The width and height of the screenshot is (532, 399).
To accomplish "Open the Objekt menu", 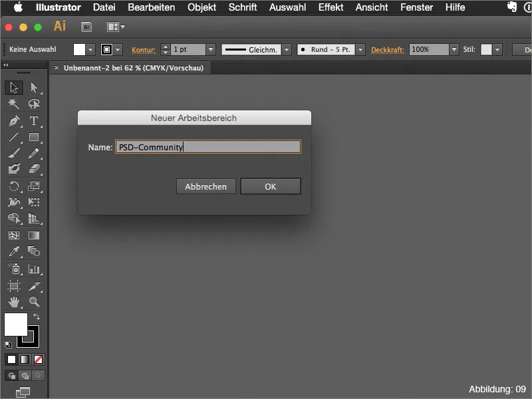I will click(202, 7).
